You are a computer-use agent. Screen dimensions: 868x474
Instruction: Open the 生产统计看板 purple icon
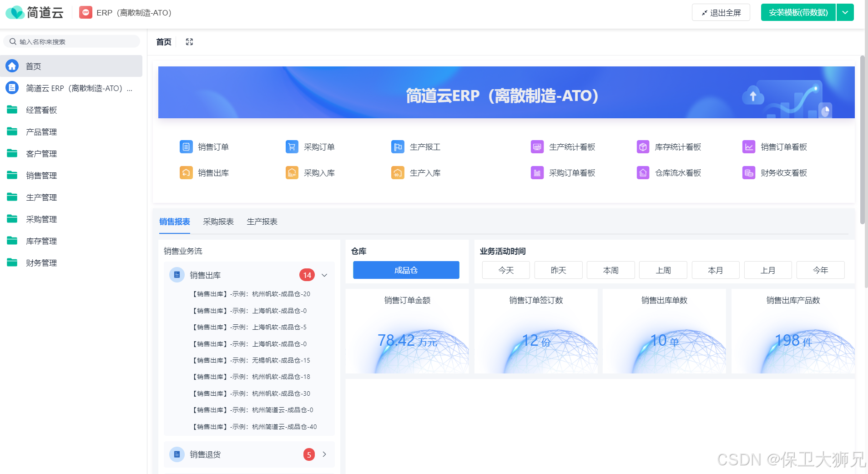(537, 147)
